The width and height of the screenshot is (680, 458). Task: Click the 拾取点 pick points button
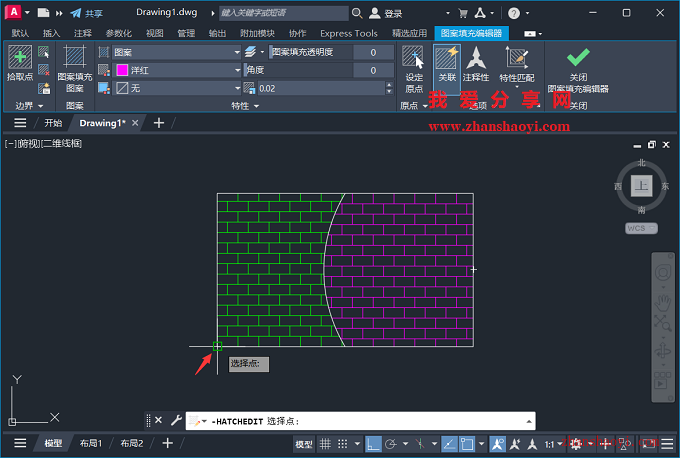(x=20, y=63)
